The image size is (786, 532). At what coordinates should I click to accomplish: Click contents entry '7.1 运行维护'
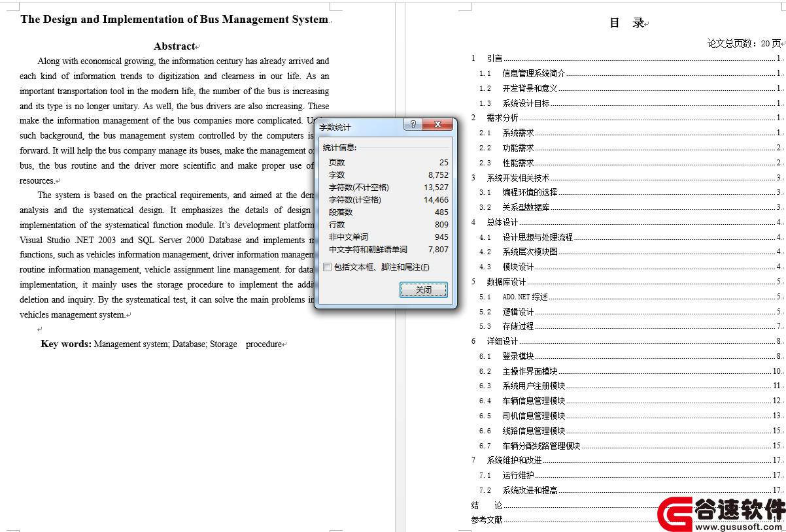(630, 475)
